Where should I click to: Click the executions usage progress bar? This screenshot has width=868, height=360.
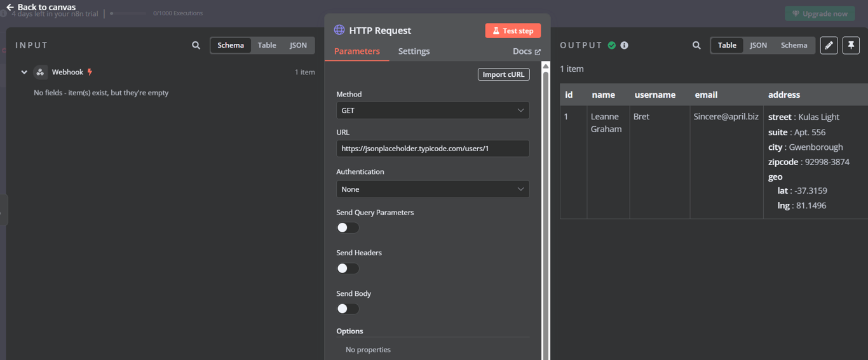tap(131, 13)
